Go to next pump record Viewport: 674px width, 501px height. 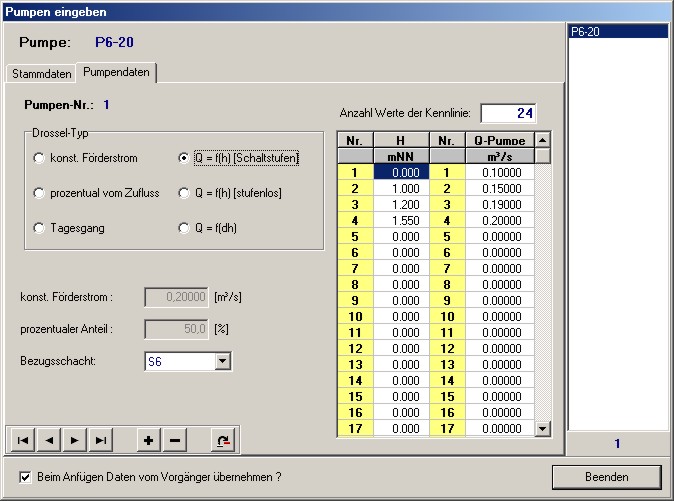74,440
